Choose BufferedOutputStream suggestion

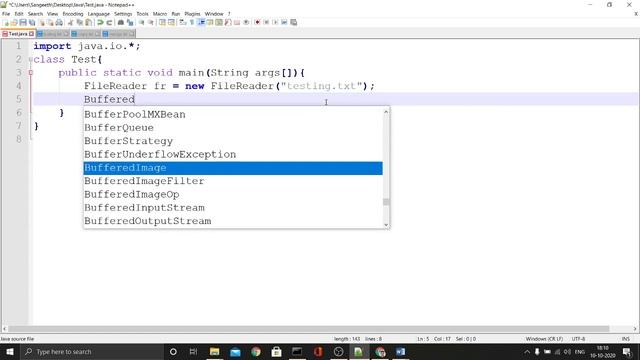click(233, 221)
